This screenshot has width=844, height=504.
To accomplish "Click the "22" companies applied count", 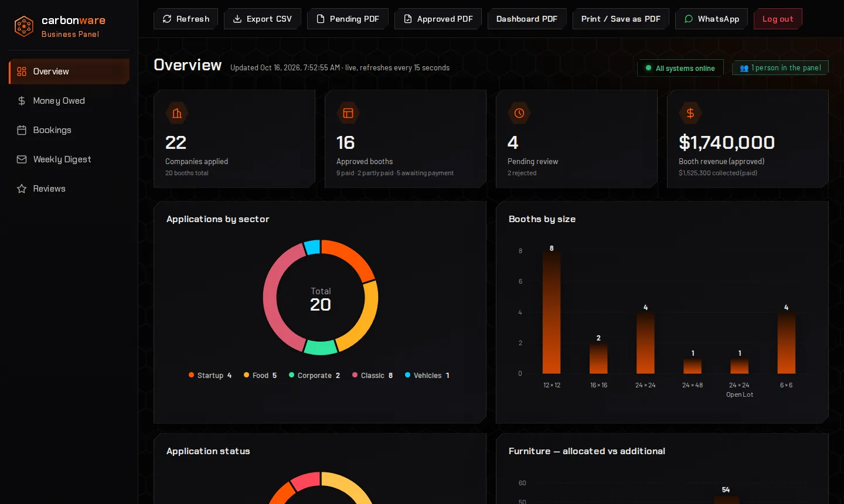I will pos(176,142).
